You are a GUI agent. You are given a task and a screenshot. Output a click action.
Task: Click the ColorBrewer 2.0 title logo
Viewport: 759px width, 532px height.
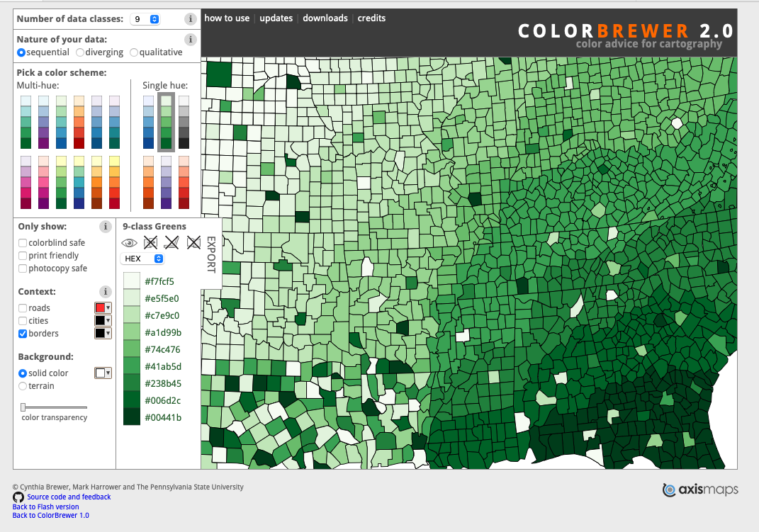[625, 31]
